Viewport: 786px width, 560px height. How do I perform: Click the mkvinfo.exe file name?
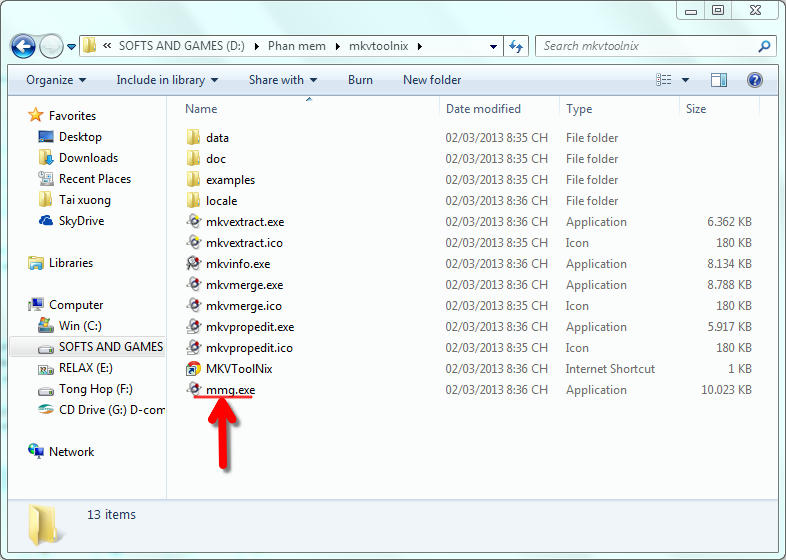pyautogui.click(x=238, y=264)
